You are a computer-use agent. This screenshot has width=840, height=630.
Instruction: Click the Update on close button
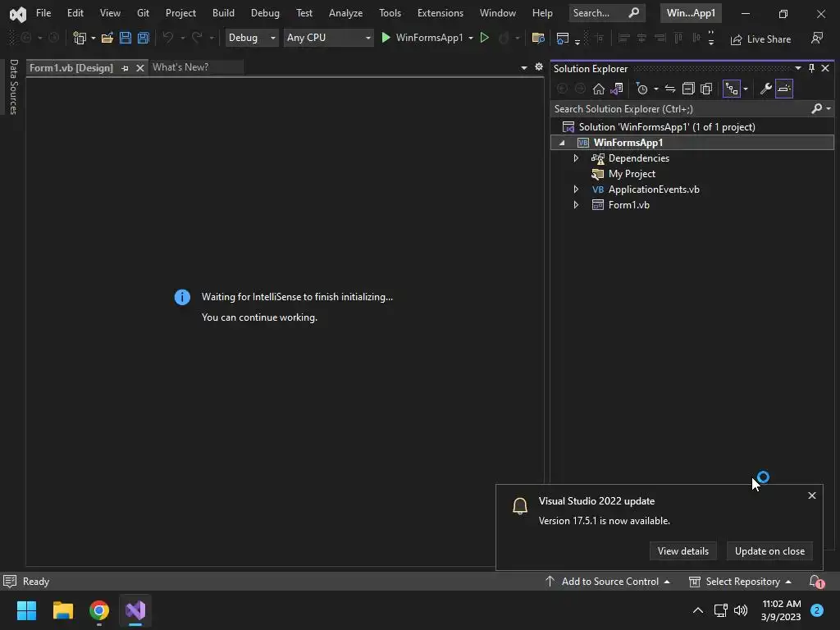769,550
